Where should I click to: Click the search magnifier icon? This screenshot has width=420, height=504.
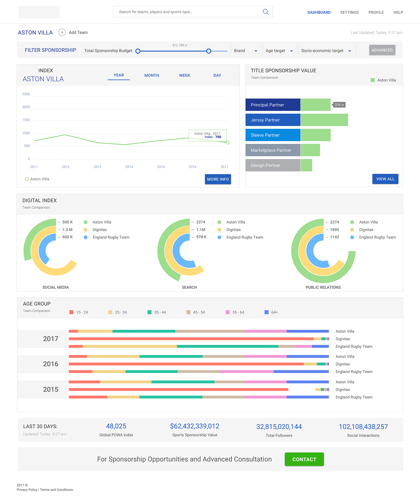coord(265,12)
